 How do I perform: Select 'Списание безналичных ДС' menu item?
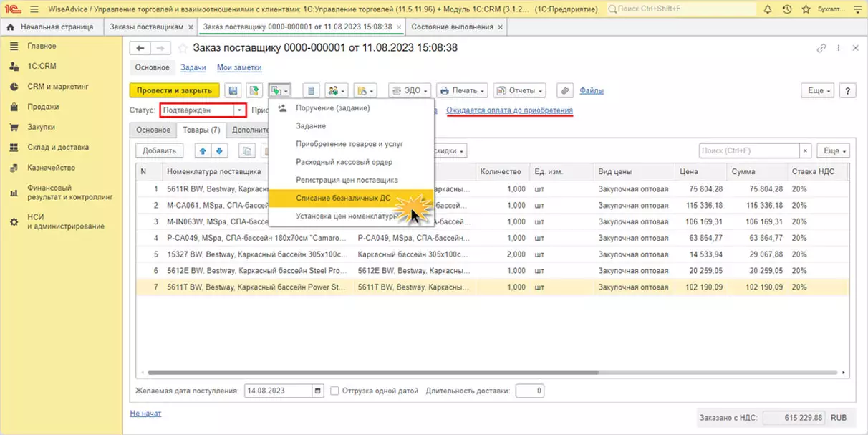coord(343,198)
